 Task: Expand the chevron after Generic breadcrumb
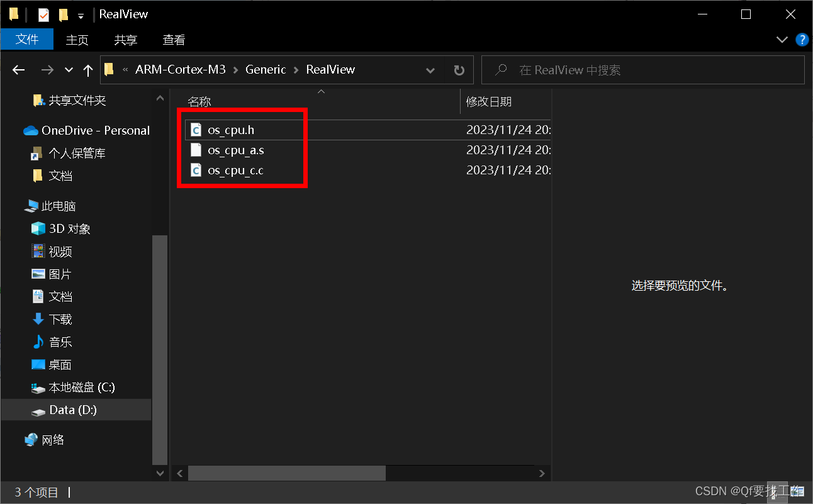pyautogui.click(x=296, y=70)
